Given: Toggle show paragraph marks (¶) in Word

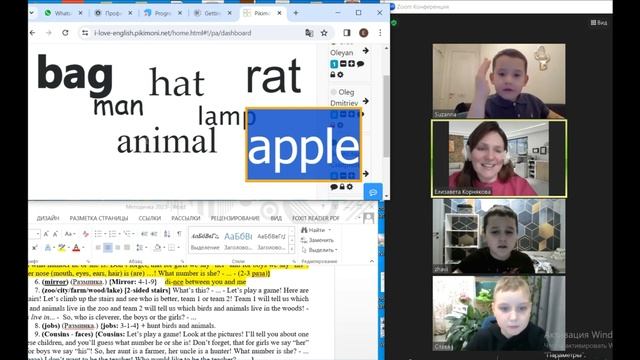Looking at the screenshot, I should tap(179, 233).
